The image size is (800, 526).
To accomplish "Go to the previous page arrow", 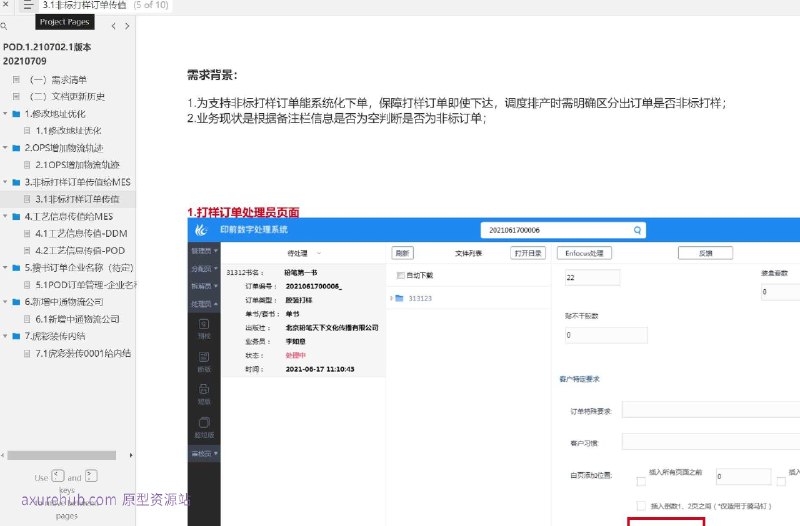I will [113, 26].
